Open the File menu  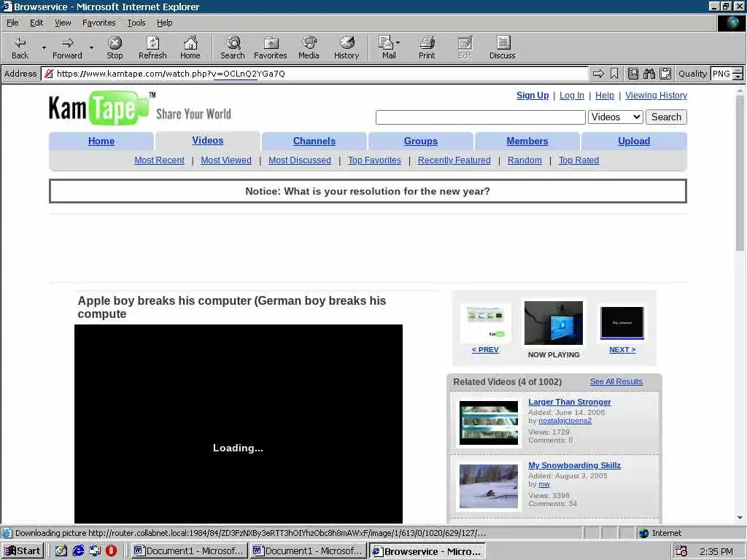pyautogui.click(x=12, y=23)
